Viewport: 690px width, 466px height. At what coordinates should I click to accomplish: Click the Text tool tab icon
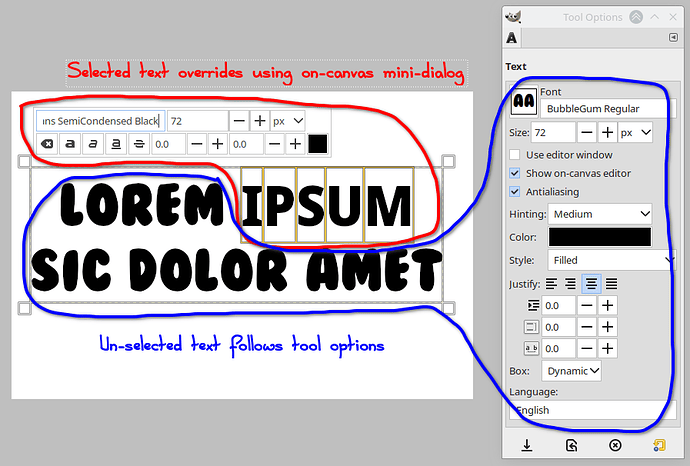[x=511, y=38]
